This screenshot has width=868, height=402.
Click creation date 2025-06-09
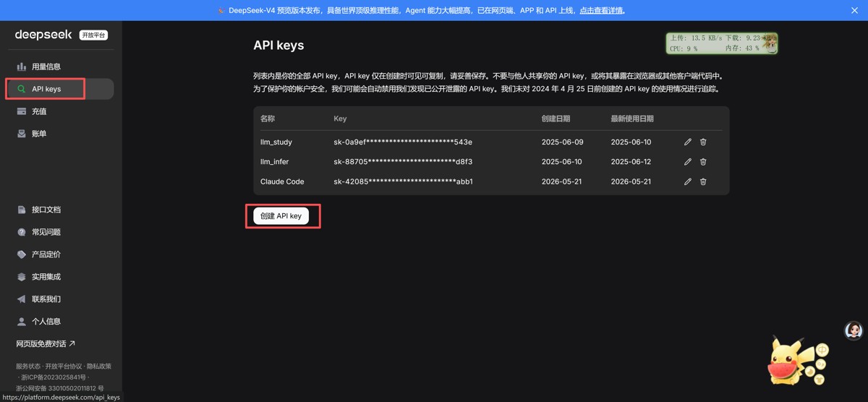coord(562,142)
